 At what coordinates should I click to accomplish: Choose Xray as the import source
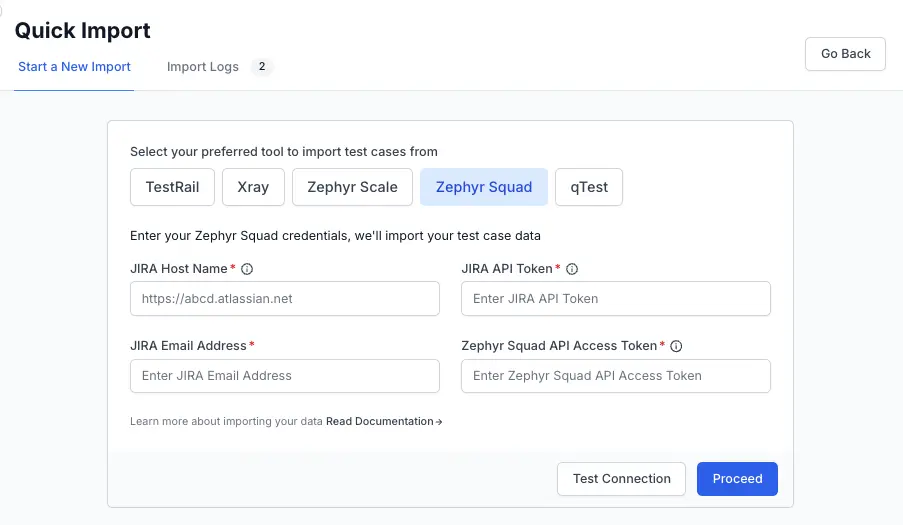[x=253, y=187]
